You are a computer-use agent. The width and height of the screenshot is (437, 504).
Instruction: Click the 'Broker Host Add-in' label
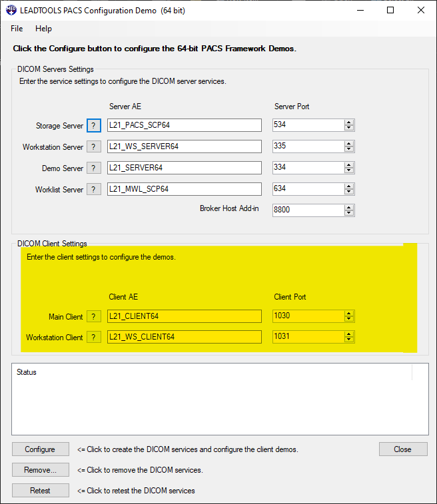coord(229,208)
